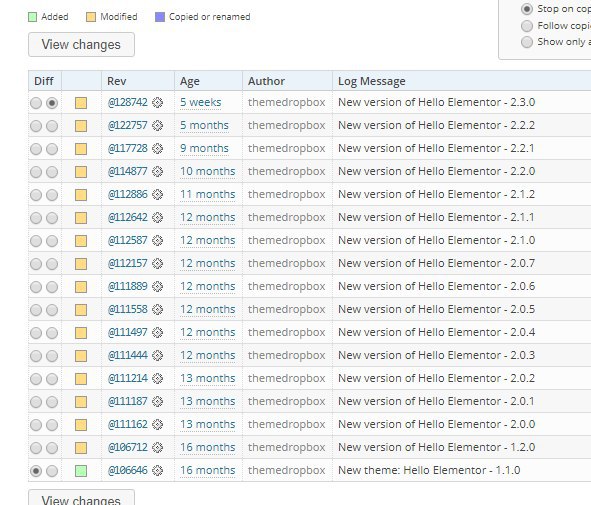Click log message ending in 1.2.0

(436, 447)
